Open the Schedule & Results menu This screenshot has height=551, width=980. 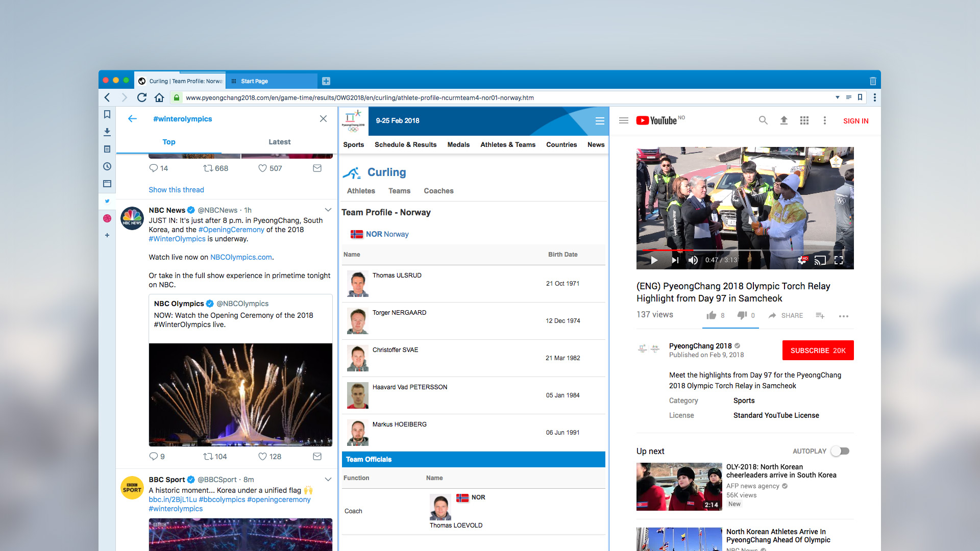(x=405, y=145)
